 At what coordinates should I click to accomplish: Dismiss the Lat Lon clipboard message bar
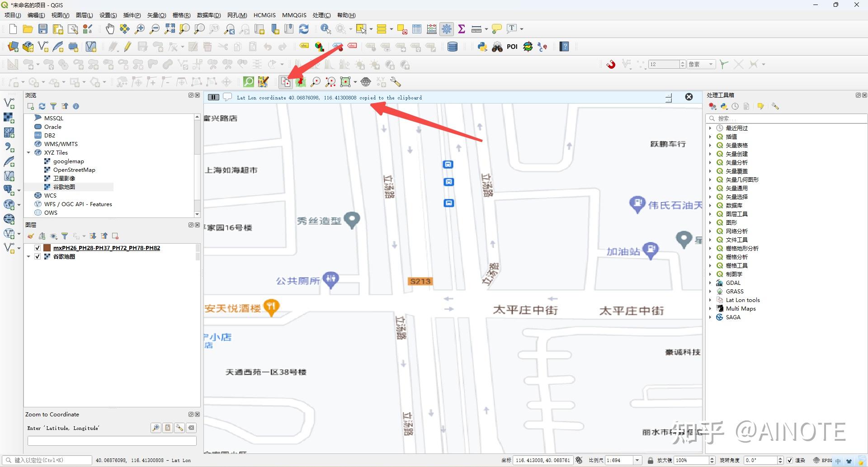689,97
